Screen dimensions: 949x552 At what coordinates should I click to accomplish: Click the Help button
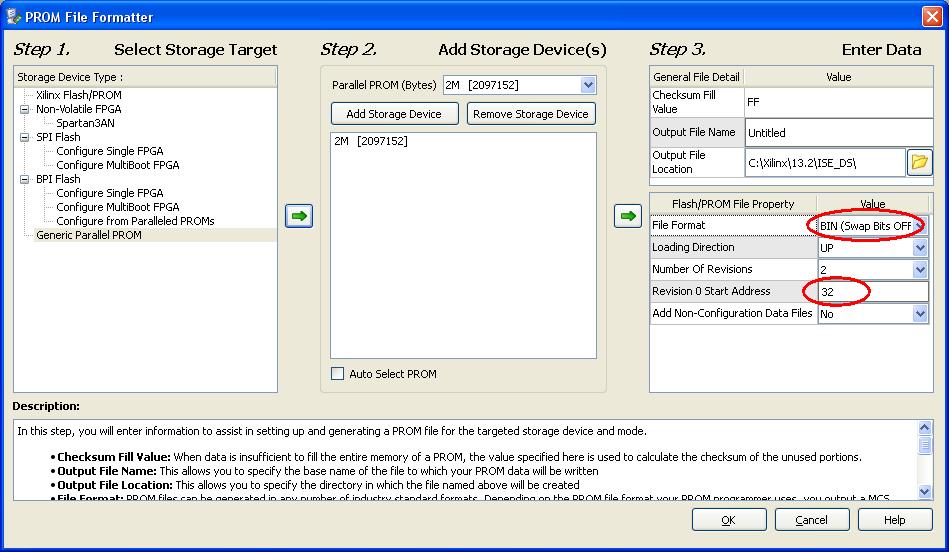pyautogui.click(x=895, y=520)
